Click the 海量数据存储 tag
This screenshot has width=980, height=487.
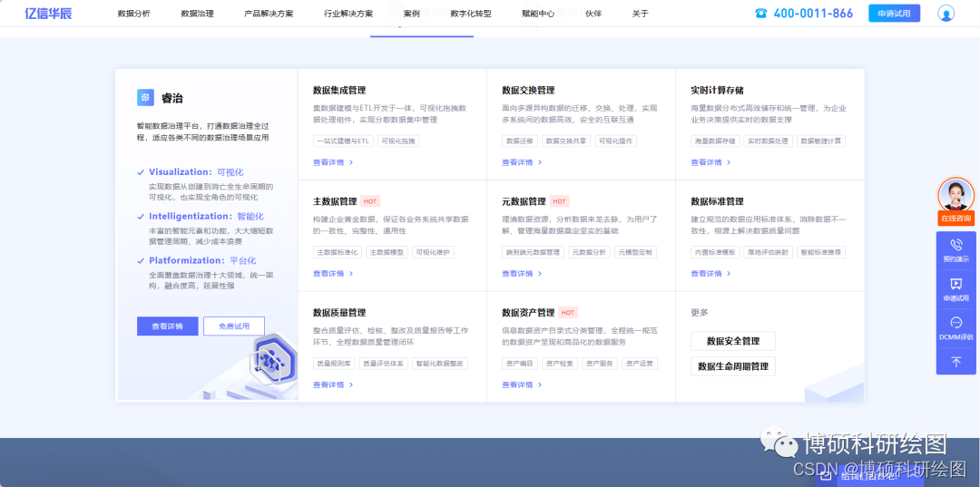point(715,141)
